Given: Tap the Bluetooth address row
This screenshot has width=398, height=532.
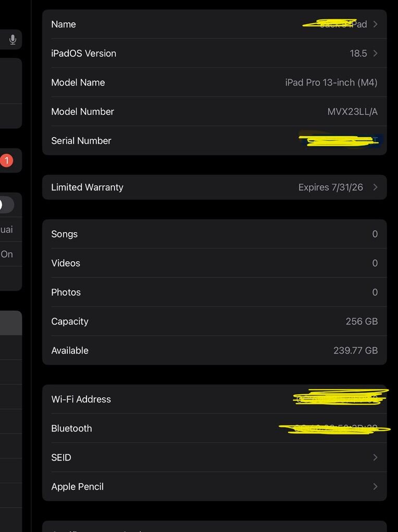Looking at the screenshot, I should [x=214, y=429].
